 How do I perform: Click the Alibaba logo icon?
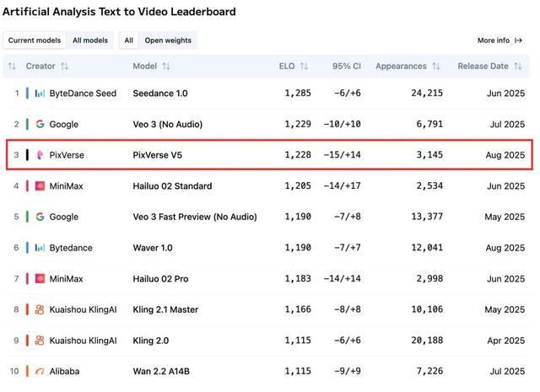tap(40, 372)
